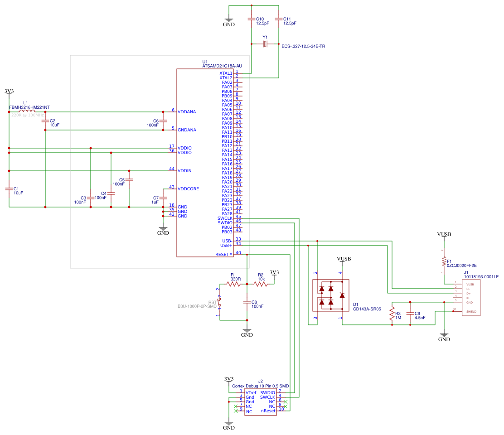504x435 pixels.
Task: Click the RESET# pin label on U1
Action: [224, 255]
